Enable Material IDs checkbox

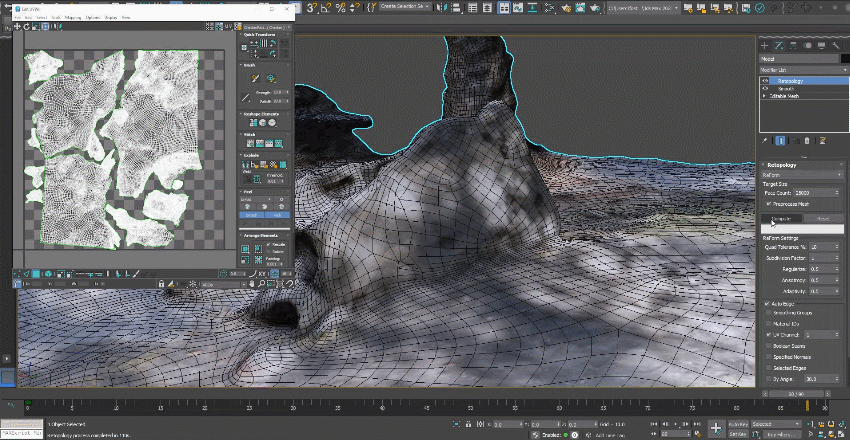[x=769, y=323]
